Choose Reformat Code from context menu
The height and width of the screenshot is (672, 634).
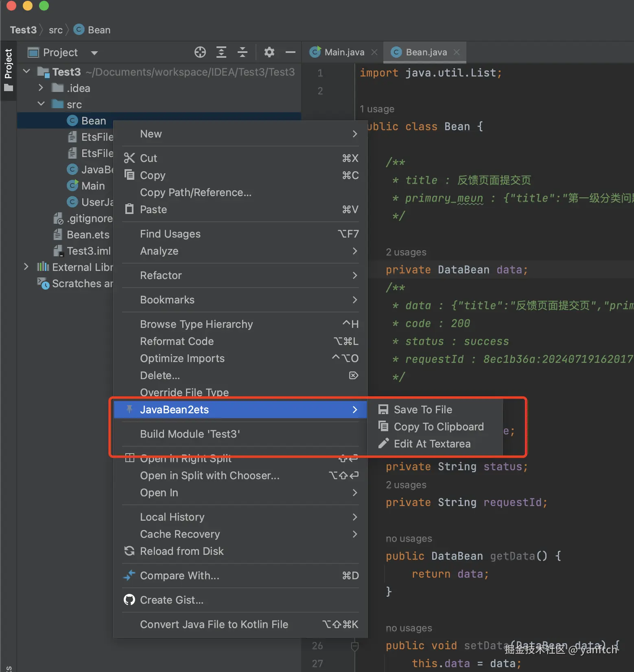[240, 341]
